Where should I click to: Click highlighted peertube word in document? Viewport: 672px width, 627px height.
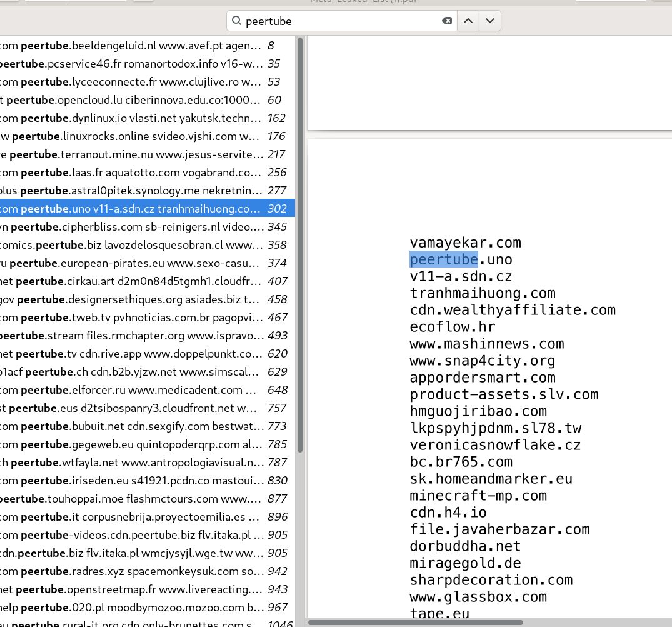tap(443, 259)
